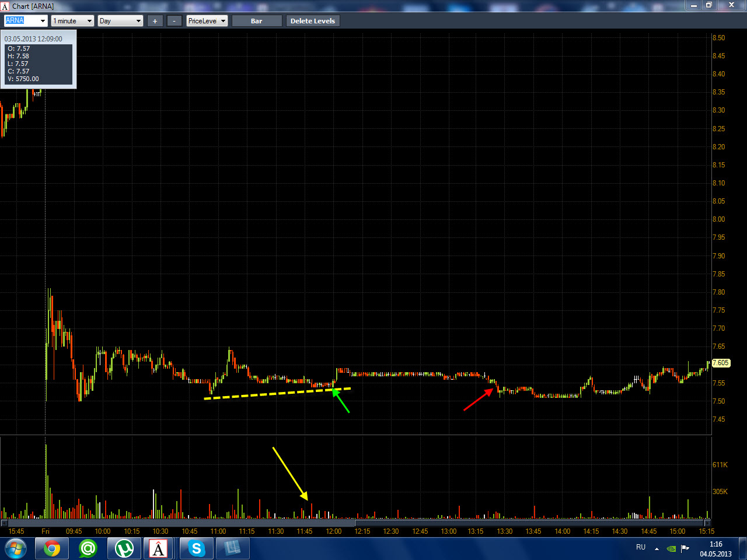The height and width of the screenshot is (560, 747).
Task: Expand the PriceLevel dropdown
Action: click(207, 21)
